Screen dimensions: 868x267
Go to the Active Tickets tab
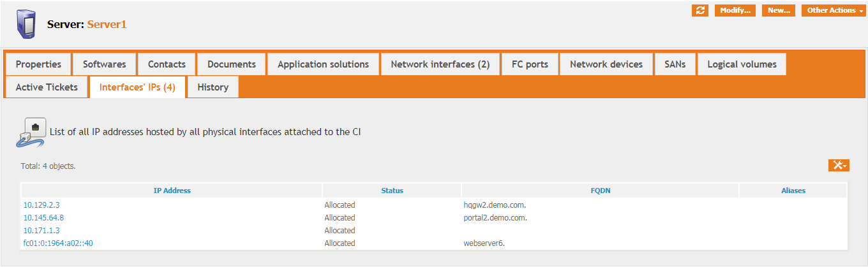click(47, 87)
